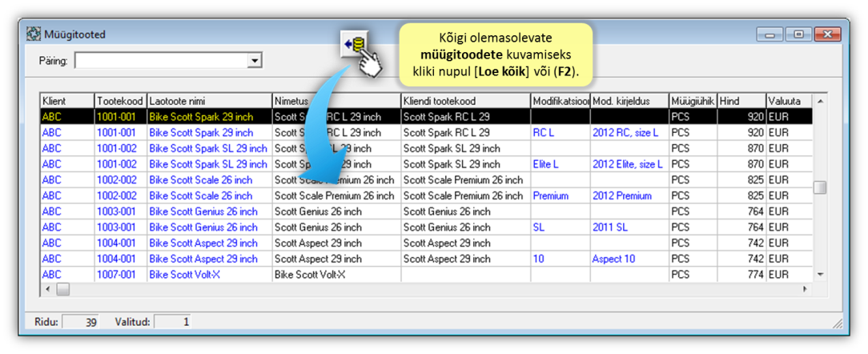Click the vertical scrollbar thumb
This screenshot has height=354, width=868.
[x=820, y=187]
